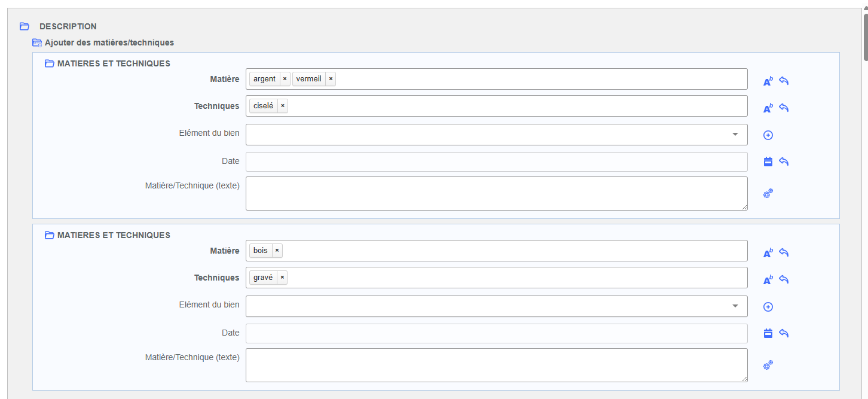Click the page's vertical scrollbar thumb
Viewport: 868px width, 399px height.
coord(864,36)
